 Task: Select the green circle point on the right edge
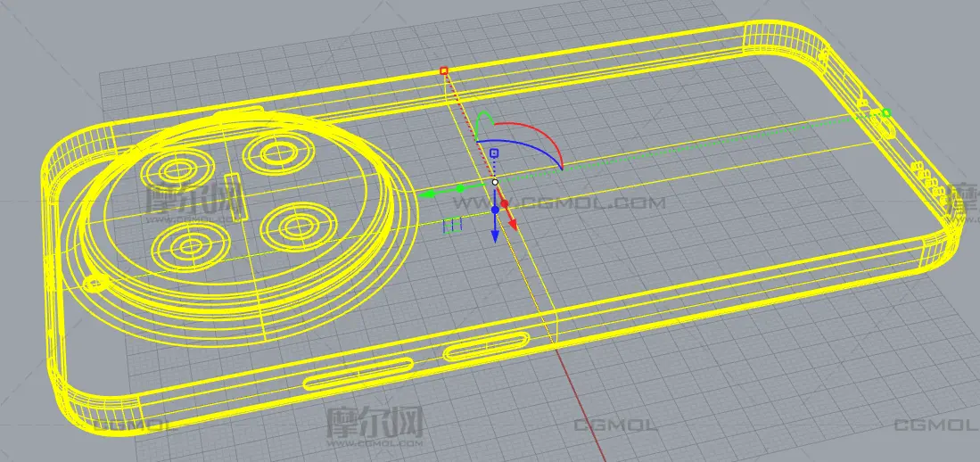coord(885,113)
